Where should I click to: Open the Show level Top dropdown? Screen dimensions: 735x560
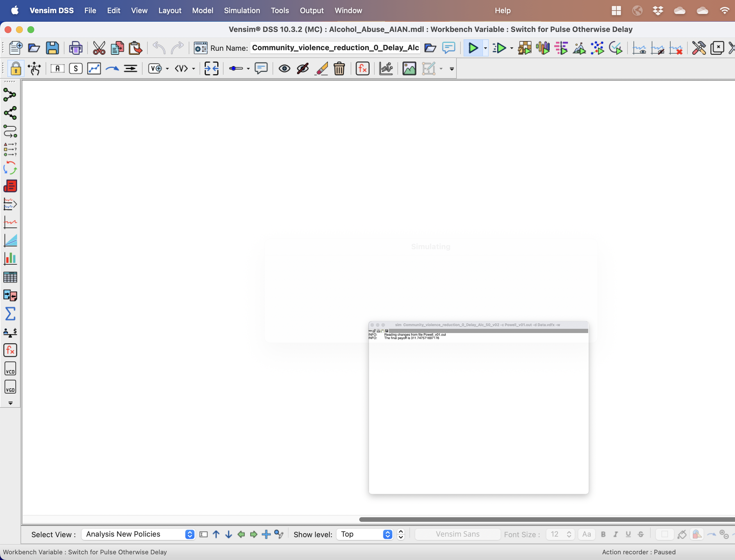[365, 534]
